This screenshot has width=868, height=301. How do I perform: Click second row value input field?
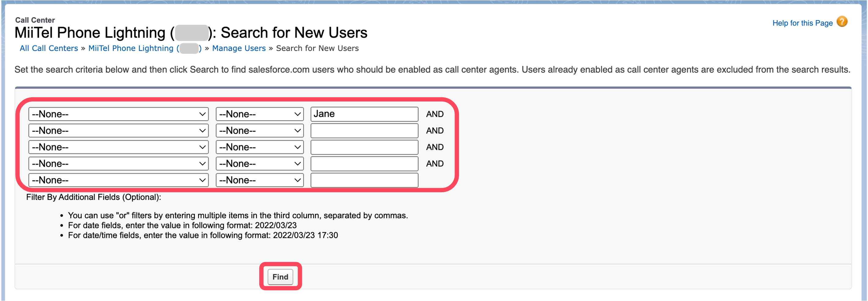(x=364, y=130)
